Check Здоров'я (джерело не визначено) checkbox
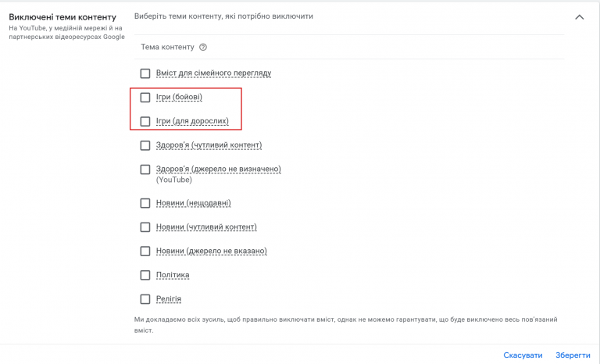This screenshot has height=364, width=600. 145,169
